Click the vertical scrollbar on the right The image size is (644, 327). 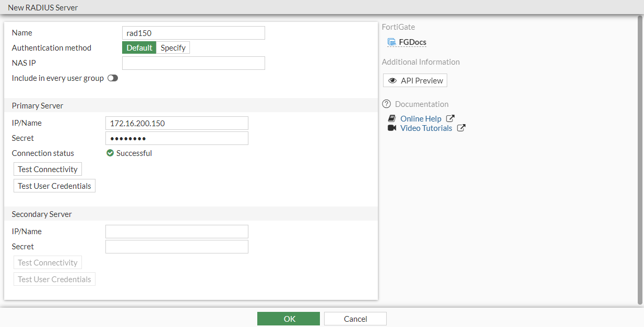pos(640,156)
